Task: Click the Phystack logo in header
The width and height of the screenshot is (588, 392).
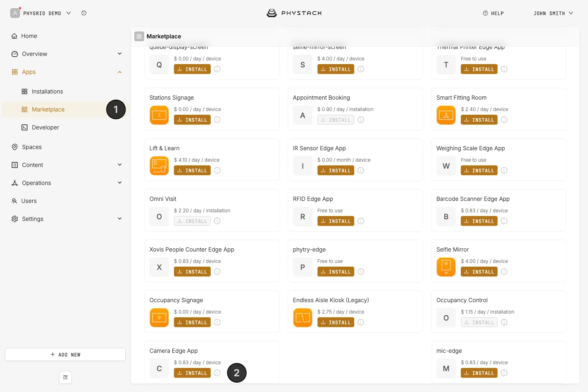Action: pos(294,13)
